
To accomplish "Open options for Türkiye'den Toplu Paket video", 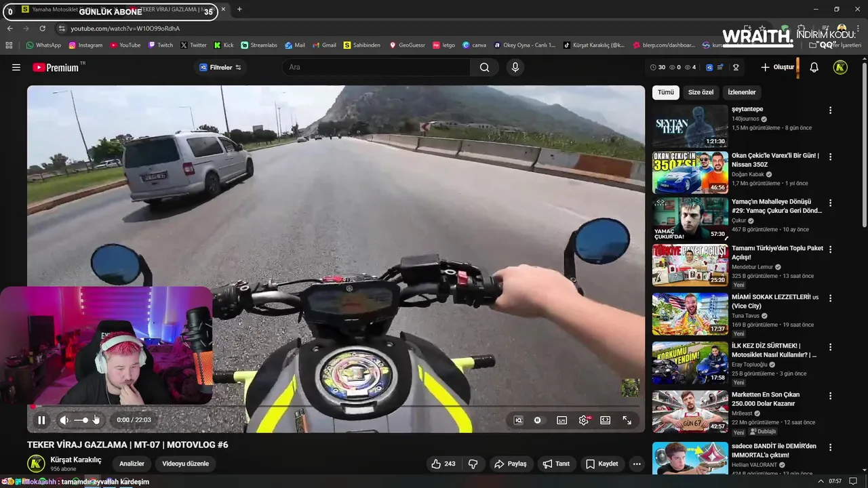I will click(x=830, y=249).
